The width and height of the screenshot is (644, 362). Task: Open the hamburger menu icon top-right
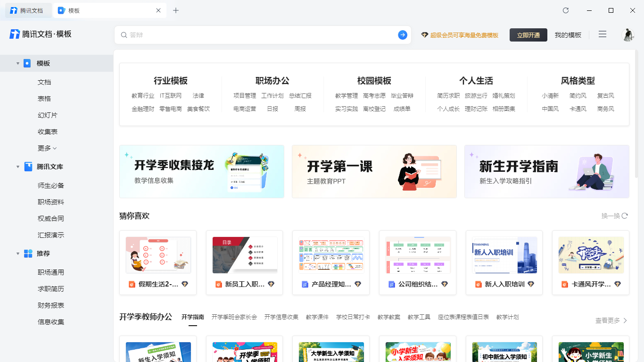[603, 34]
